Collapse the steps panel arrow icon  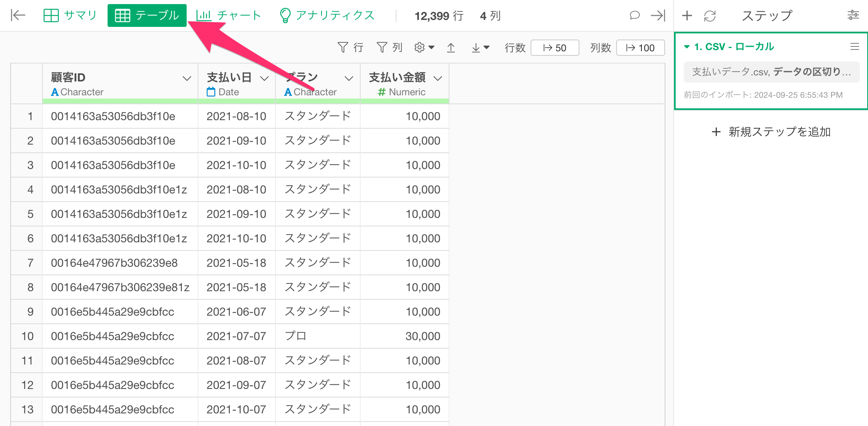[x=658, y=15]
